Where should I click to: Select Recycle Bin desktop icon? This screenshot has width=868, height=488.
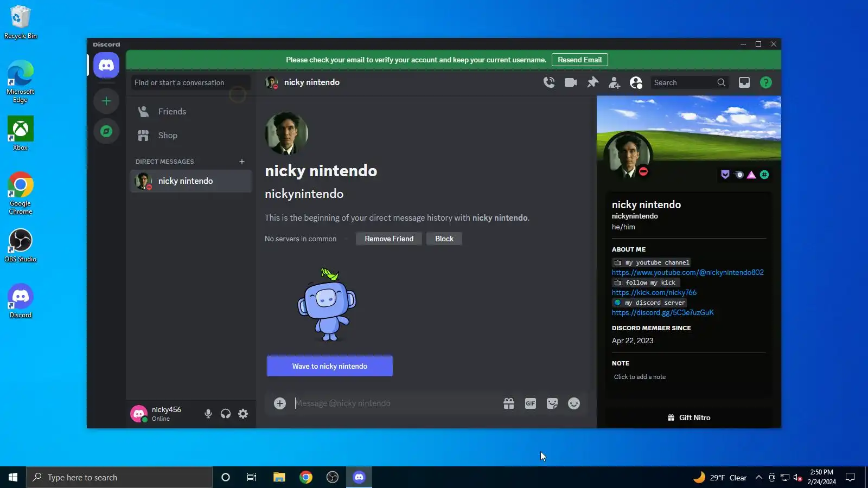pyautogui.click(x=21, y=23)
